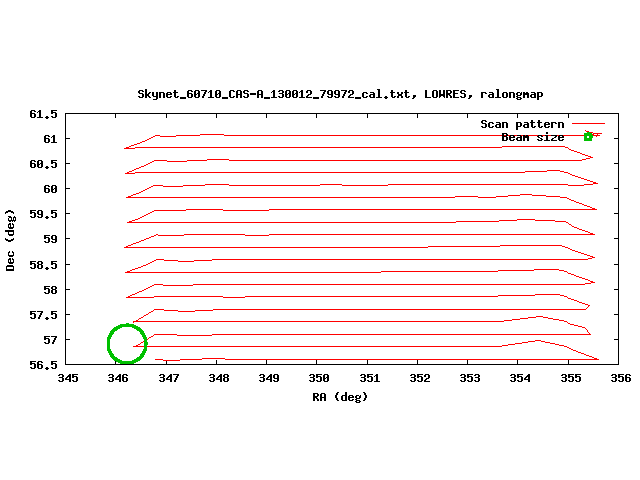Viewport: 640px width, 480px height.
Task: Click the y-axis tick label 60.5
Action: [43, 164]
